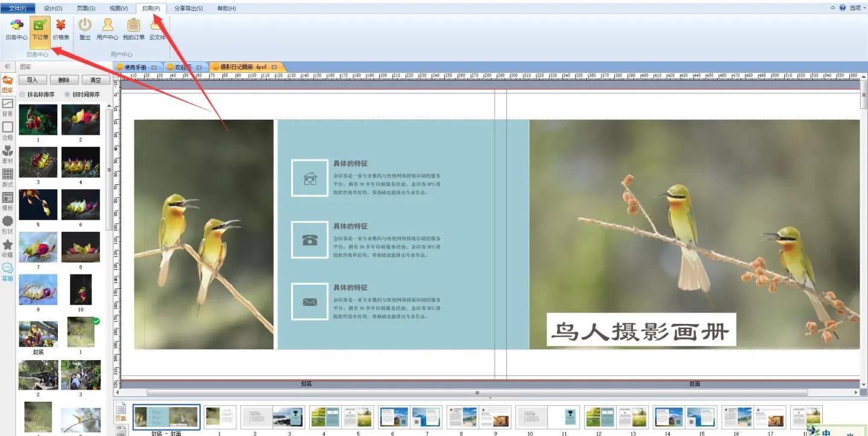This screenshot has width=868, height=436.
Task: Open the 印务中心 print center icon
Action: (x=16, y=29)
